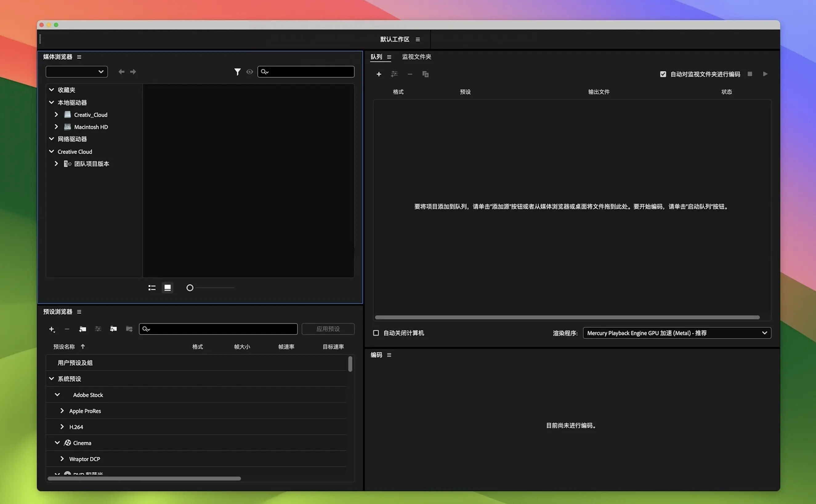The width and height of the screenshot is (816, 504).
Task: Click the sort arrow next to 预设名称
Action: [x=83, y=347]
